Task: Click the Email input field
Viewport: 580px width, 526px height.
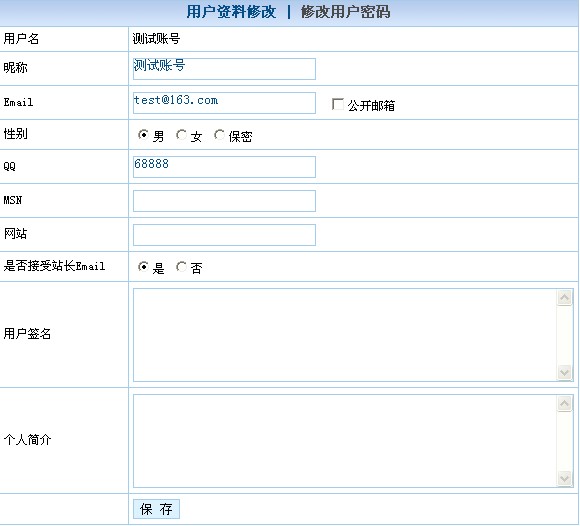Action: (x=224, y=103)
